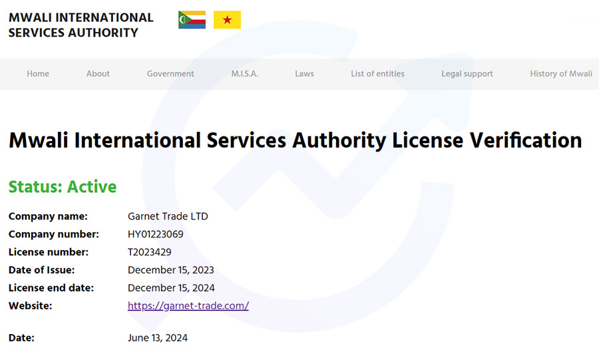This screenshot has height=364, width=599.
Task: Open the M.I.S.A. menu item
Action: click(x=244, y=74)
